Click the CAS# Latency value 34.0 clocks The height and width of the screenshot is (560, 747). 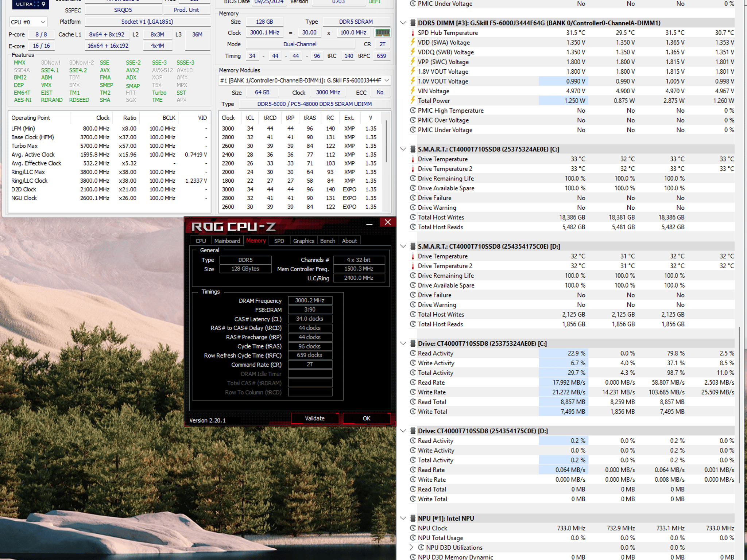(310, 319)
